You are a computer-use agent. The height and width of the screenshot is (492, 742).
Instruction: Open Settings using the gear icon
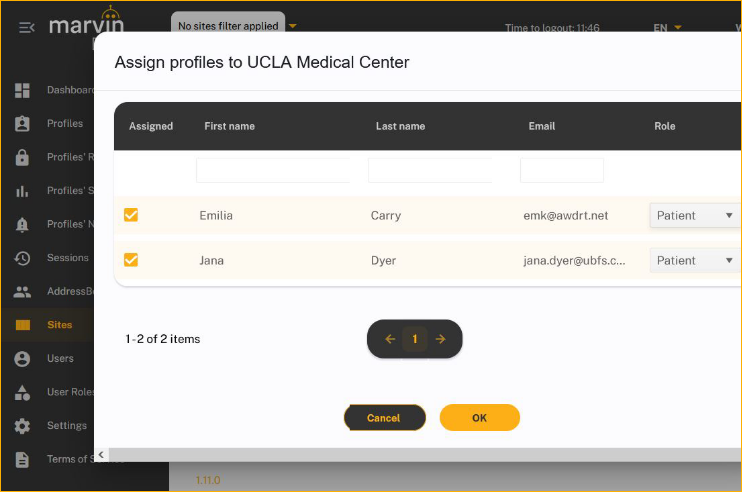[22, 426]
